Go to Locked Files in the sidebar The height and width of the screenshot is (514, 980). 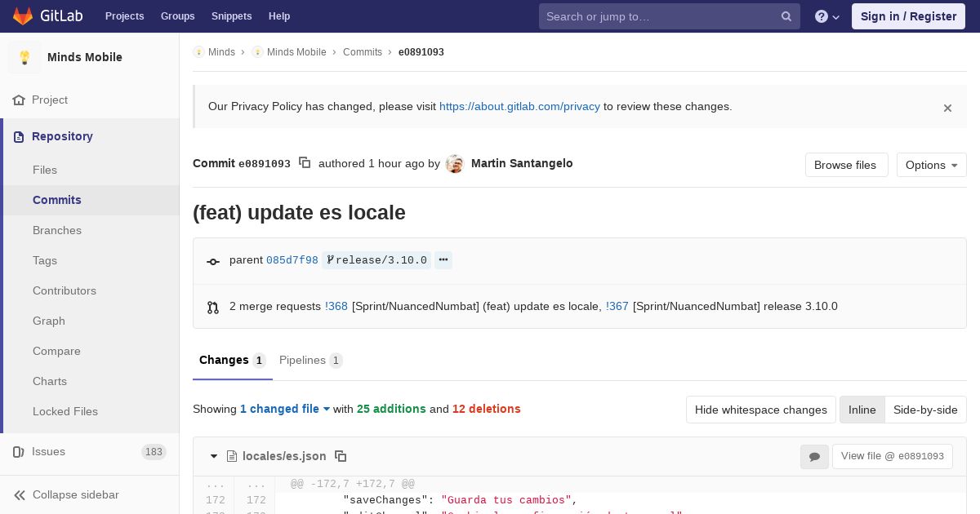point(65,411)
